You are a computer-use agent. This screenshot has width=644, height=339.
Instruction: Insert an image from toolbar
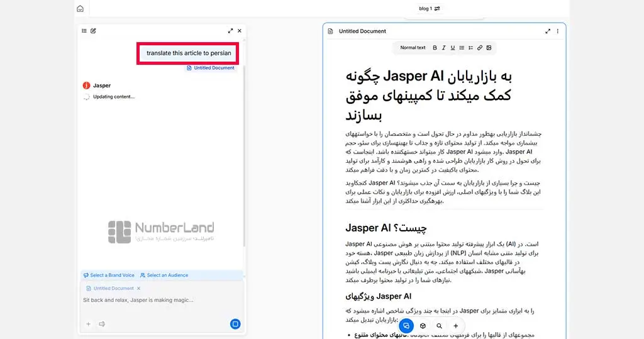tap(489, 48)
